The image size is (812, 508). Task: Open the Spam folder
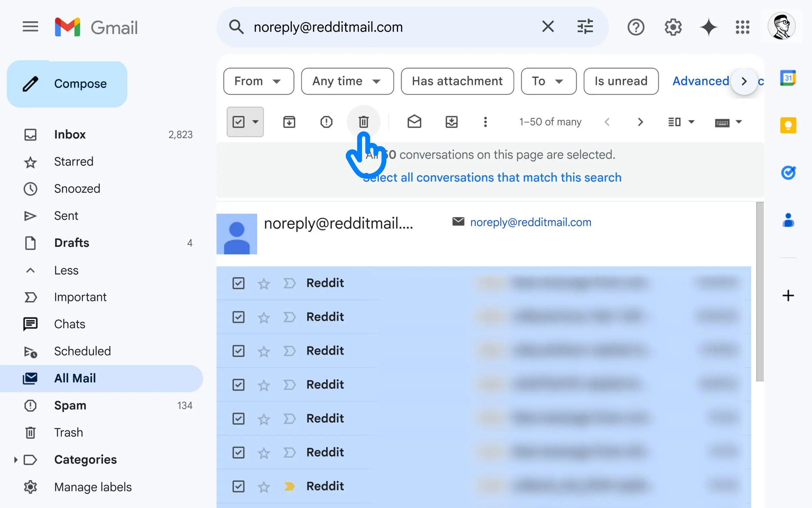pos(101,405)
